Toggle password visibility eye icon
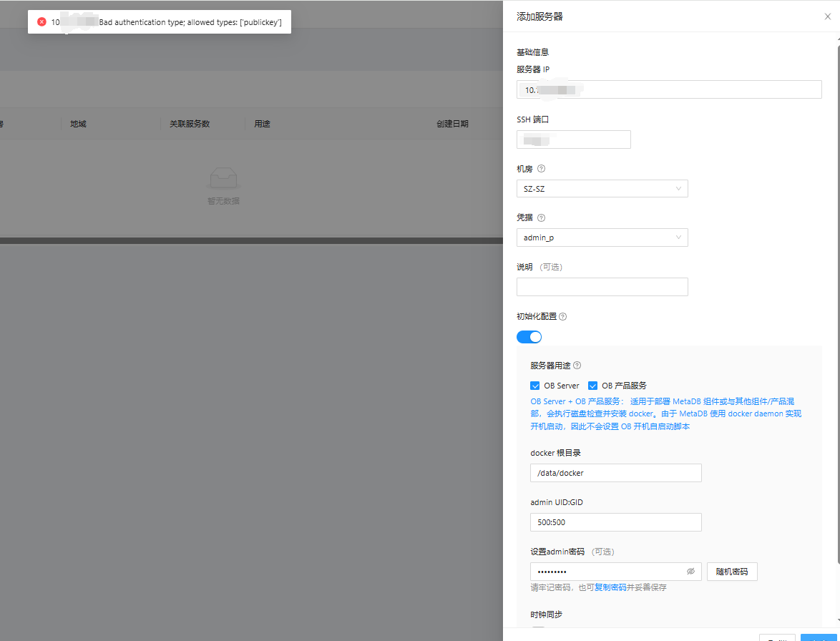The width and height of the screenshot is (840, 641). [x=690, y=572]
